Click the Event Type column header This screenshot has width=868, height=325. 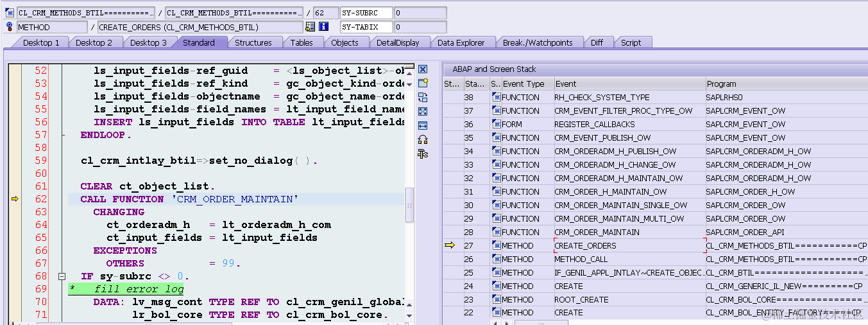(x=527, y=83)
